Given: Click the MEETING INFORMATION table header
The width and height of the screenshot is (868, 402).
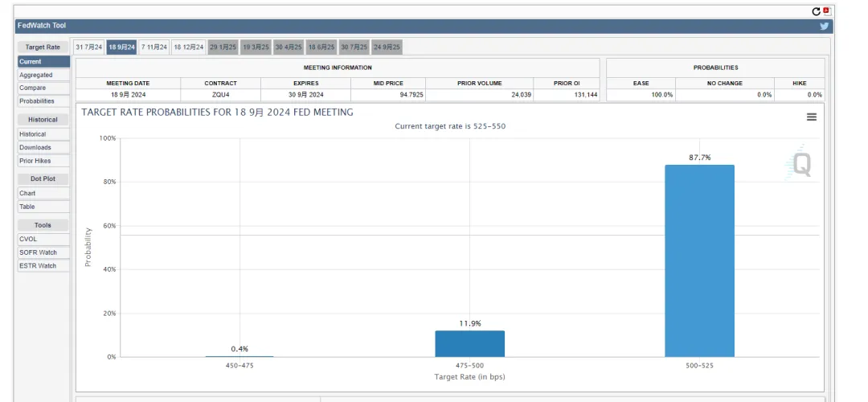Looking at the screenshot, I should point(338,68).
